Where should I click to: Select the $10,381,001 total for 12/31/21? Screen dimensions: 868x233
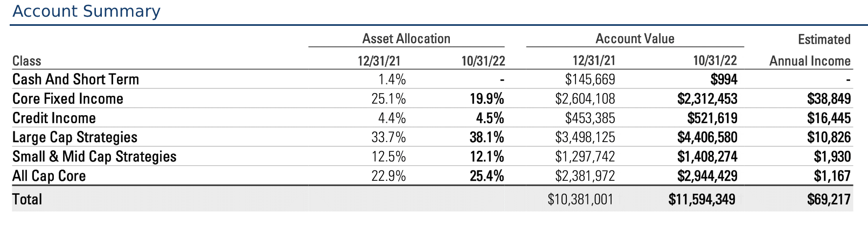pyautogui.click(x=580, y=200)
